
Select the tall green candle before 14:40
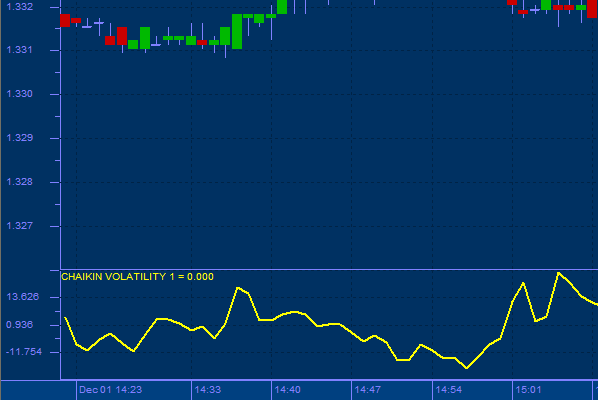[237, 31]
